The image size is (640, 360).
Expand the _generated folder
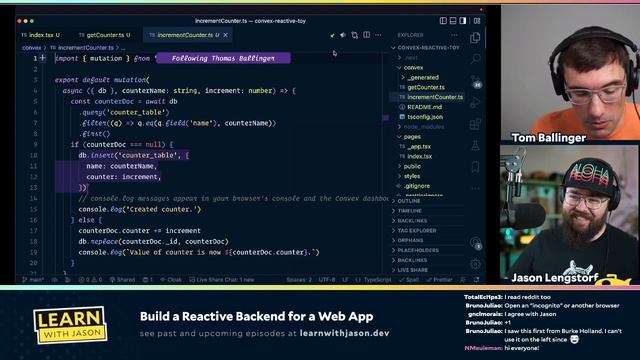tap(427, 77)
